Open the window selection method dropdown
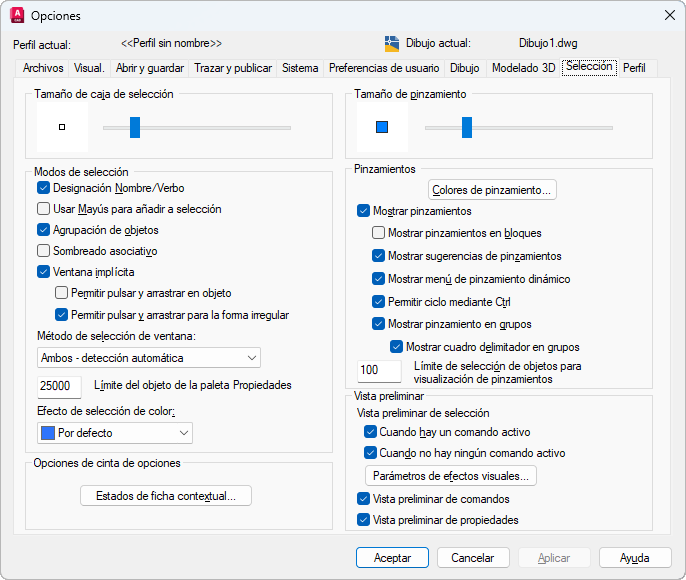This screenshot has height=580, width=686. tap(149, 358)
